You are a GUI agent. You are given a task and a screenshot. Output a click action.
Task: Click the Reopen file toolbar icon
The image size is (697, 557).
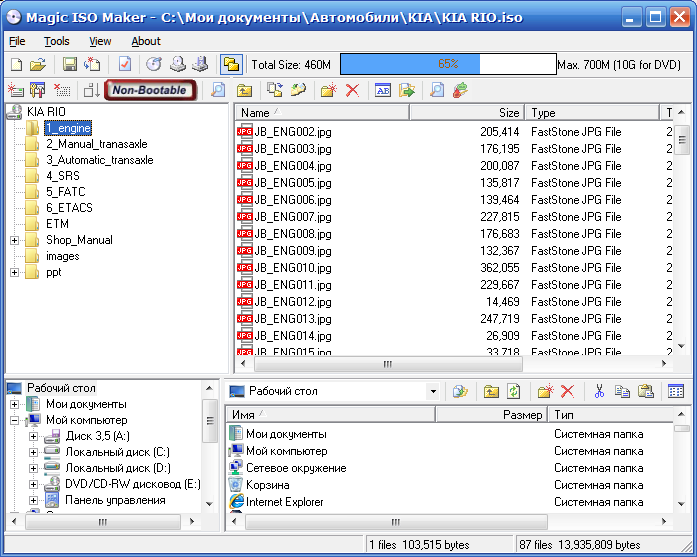click(x=92, y=65)
